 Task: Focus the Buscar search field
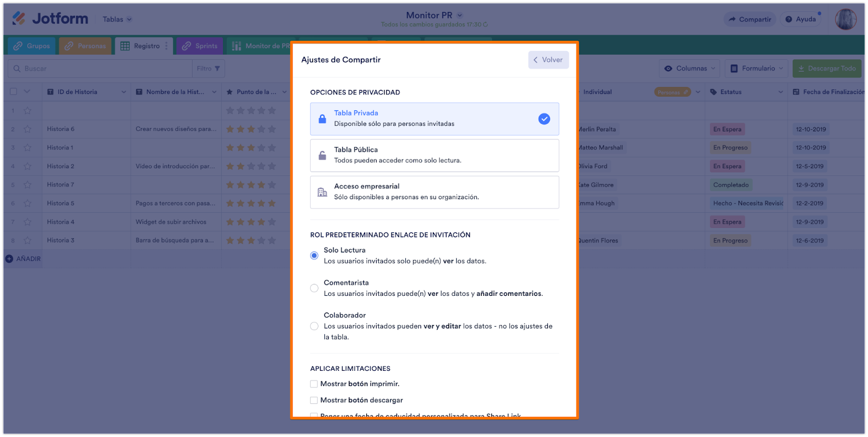100,68
